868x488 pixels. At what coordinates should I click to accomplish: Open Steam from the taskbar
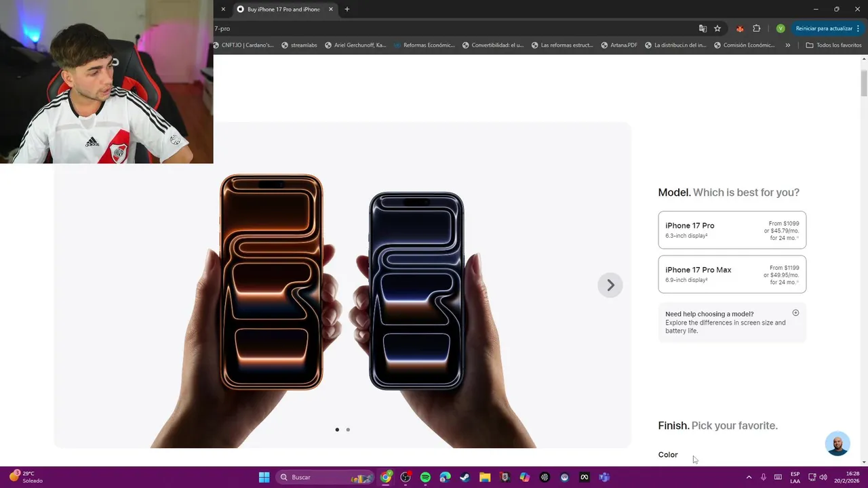click(465, 477)
